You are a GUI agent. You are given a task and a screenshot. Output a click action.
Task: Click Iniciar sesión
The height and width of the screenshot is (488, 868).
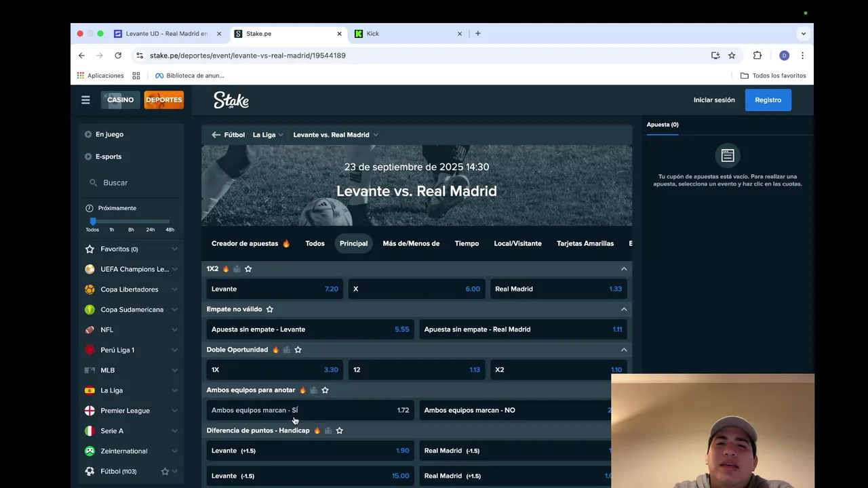[714, 100]
